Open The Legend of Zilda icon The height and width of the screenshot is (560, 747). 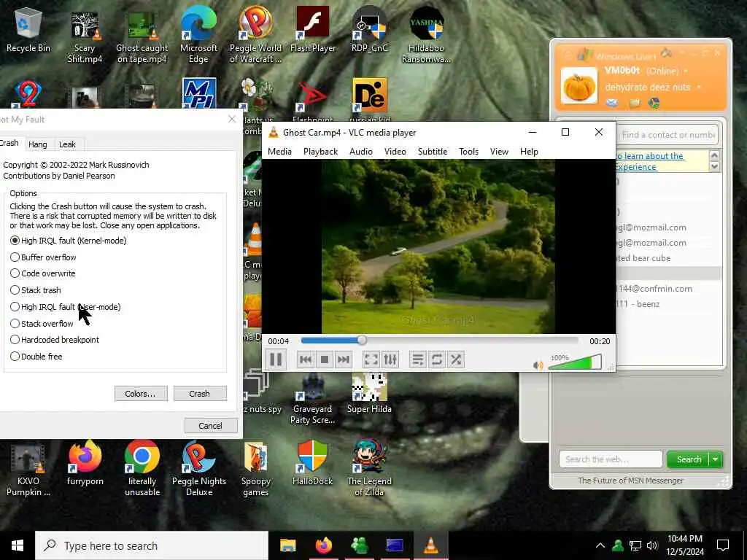click(369, 467)
